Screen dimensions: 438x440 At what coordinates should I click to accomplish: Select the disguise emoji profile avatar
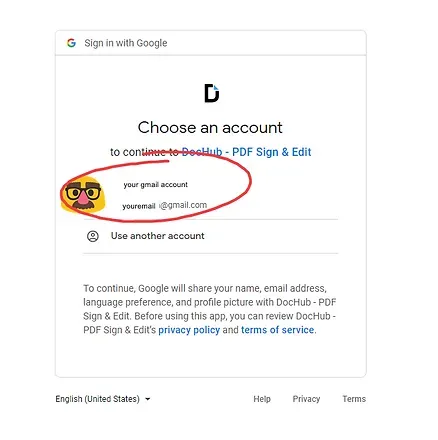[83, 195]
